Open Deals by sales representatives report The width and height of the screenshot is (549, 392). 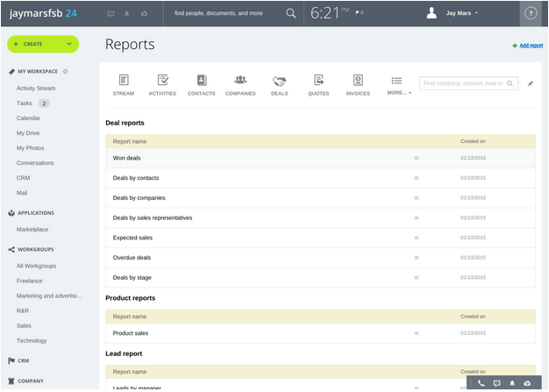click(153, 217)
